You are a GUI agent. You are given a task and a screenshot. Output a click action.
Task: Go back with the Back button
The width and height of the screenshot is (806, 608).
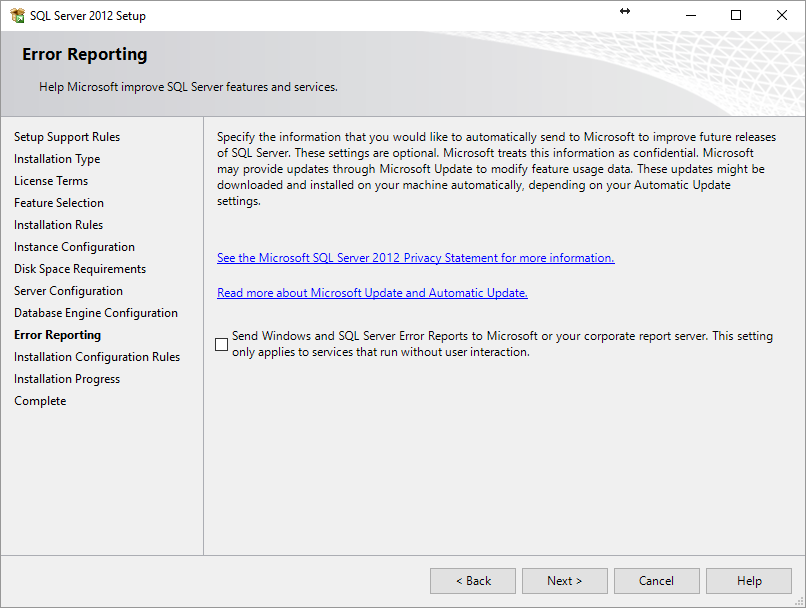tap(473, 581)
